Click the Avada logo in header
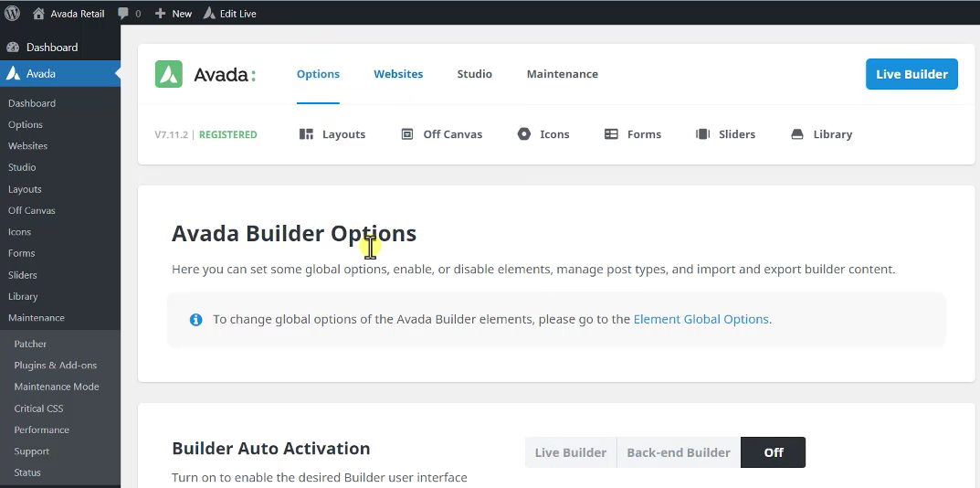Viewport: 980px width, 488px height. coord(205,74)
